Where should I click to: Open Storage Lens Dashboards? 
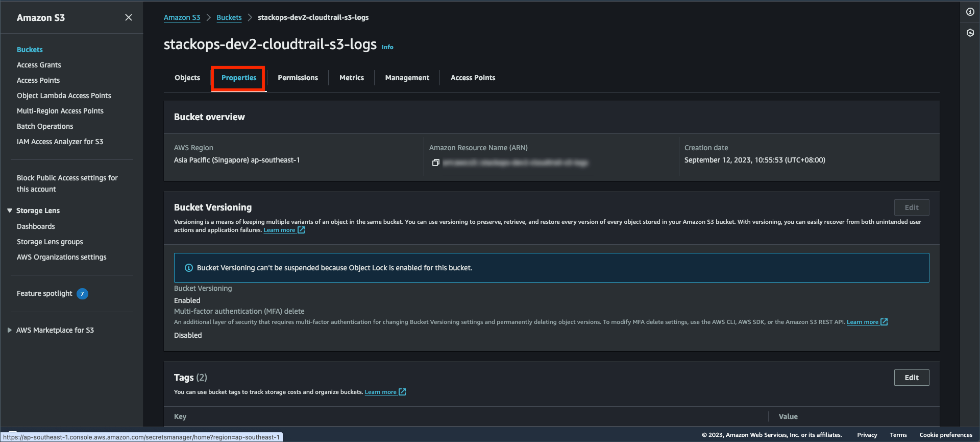tap(36, 226)
